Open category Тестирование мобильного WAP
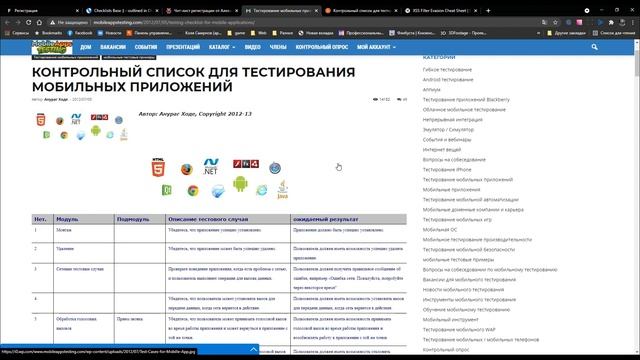 pos(459,330)
